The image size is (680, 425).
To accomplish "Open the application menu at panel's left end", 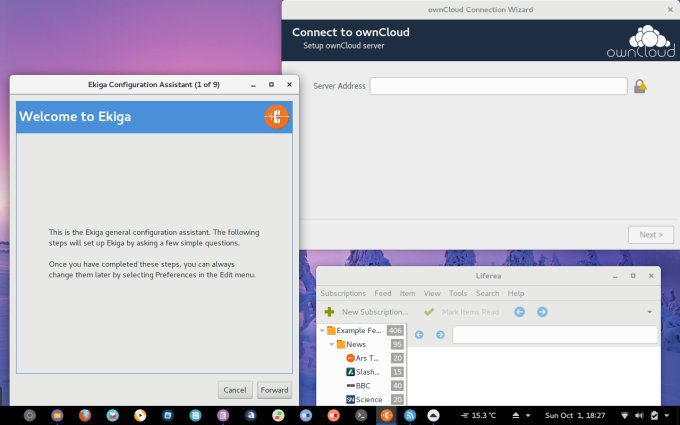I will pyautogui.click(x=29, y=415).
